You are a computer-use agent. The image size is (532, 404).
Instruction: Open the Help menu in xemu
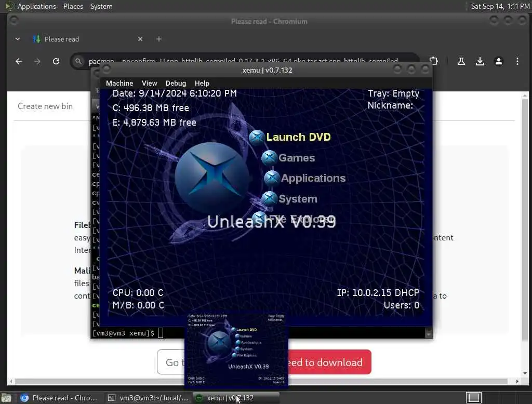202,83
